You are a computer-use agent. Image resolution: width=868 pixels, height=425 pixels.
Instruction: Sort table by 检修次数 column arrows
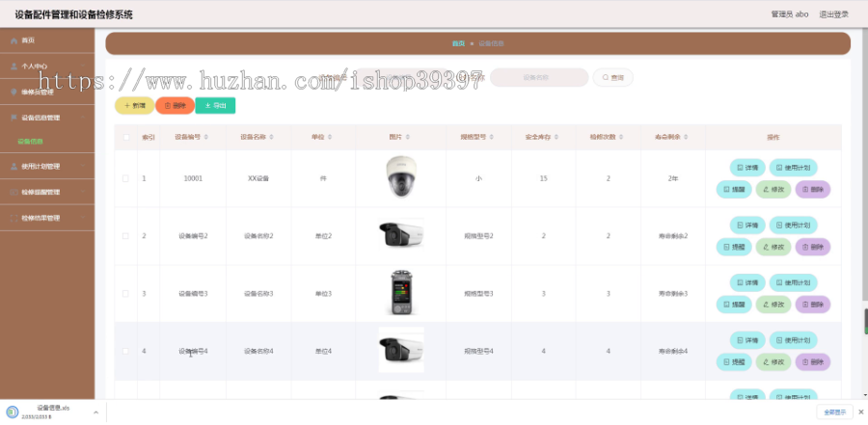coord(621,137)
